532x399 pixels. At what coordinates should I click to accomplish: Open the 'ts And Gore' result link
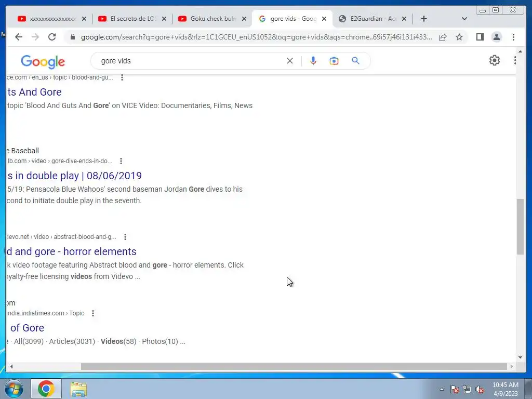tap(34, 92)
